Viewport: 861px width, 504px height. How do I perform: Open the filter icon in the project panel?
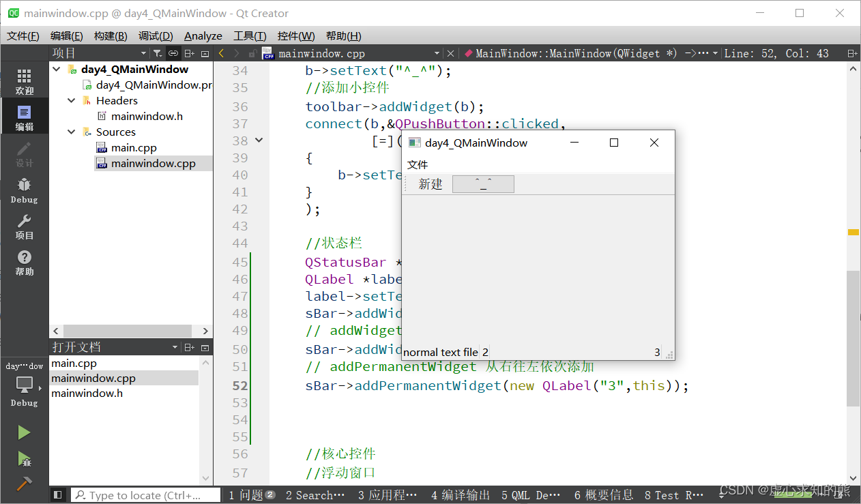158,53
